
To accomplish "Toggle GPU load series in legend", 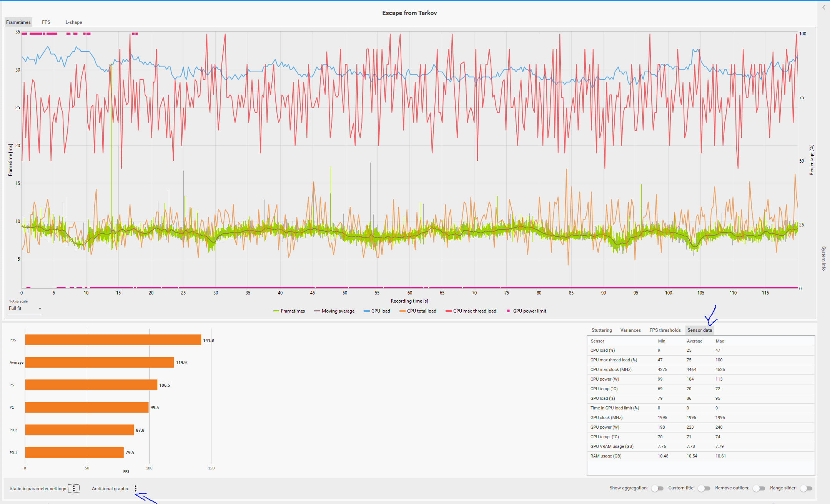I will pos(377,311).
